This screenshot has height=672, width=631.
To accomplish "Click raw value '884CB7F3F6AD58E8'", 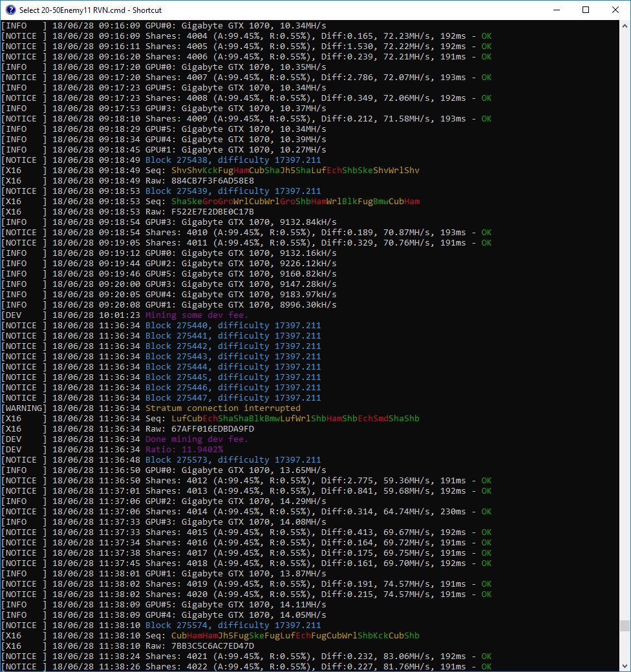I will (x=213, y=180).
